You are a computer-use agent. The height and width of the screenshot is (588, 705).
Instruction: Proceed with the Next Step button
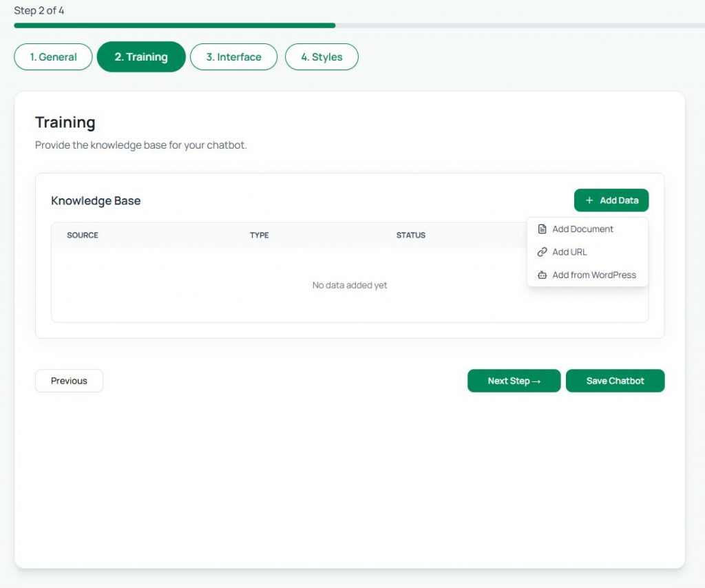pos(514,381)
